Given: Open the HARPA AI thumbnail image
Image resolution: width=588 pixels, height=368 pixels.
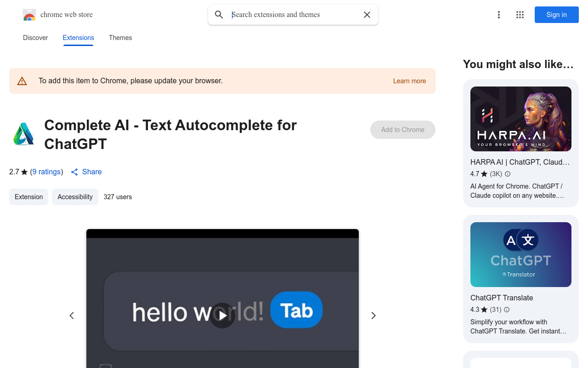Looking at the screenshot, I should pyautogui.click(x=521, y=119).
